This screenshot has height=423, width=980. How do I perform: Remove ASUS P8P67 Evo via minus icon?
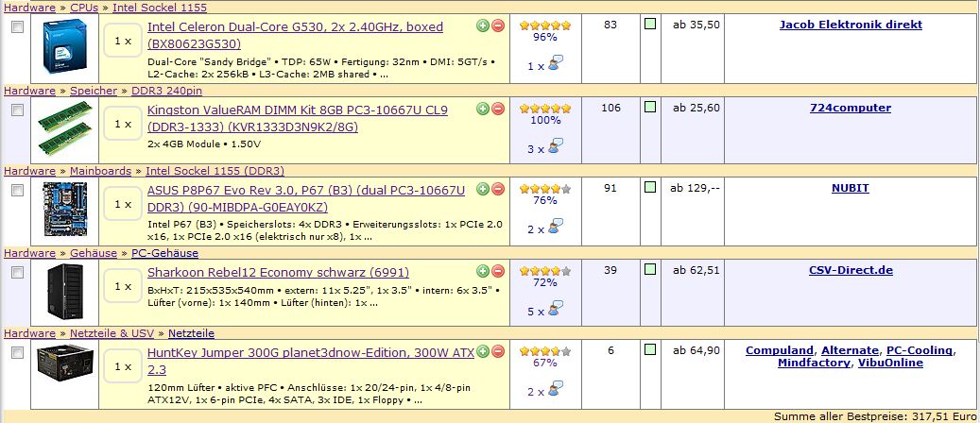click(x=498, y=189)
